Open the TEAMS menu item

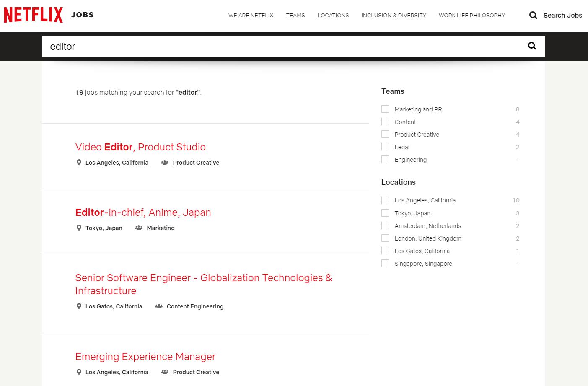pyautogui.click(x=295, y=16)
